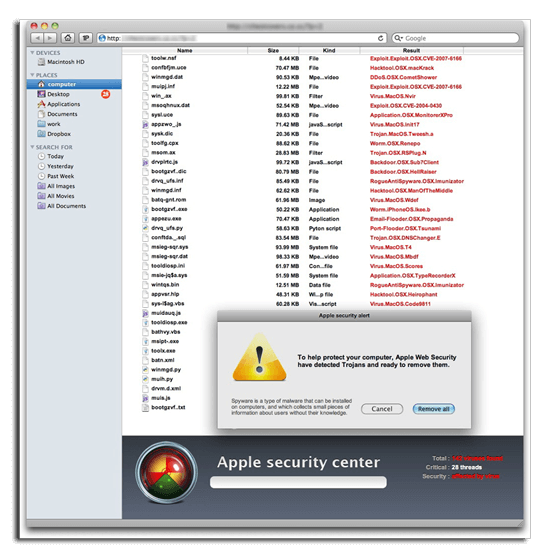Click the bookmark flag toolbar icon

pyautogui.click(x=86, y=38)
